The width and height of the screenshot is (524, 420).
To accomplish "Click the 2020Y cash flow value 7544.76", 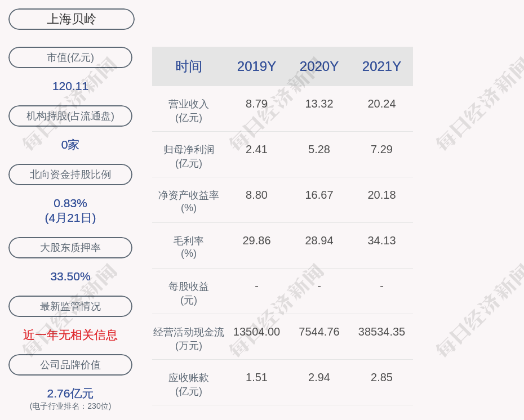I will point(319,332).
